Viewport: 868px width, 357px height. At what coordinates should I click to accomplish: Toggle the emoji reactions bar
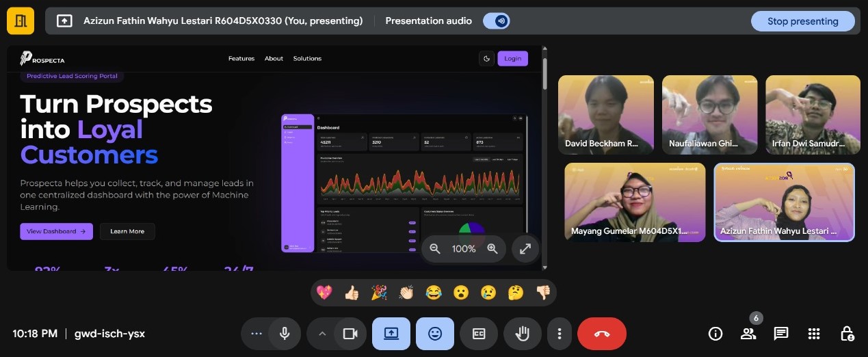click(435, 334)
